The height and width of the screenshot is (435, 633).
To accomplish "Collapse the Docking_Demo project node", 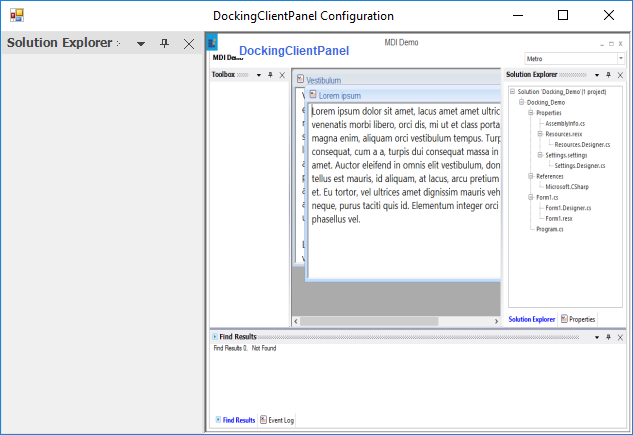I will [521, 102].
